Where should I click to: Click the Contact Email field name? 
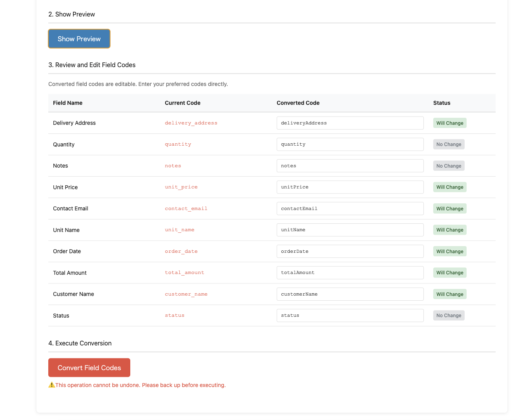71,208
